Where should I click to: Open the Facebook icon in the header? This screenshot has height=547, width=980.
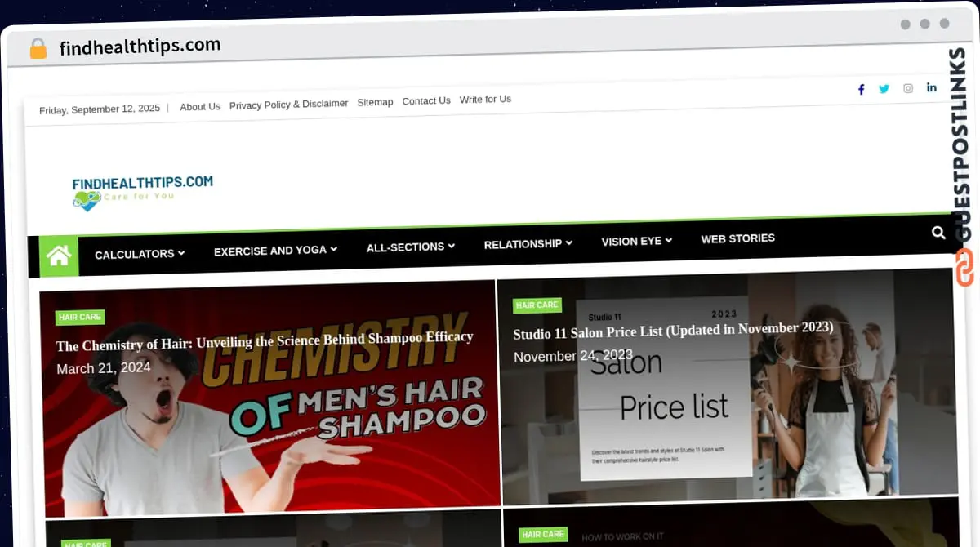tap(861, 89)
